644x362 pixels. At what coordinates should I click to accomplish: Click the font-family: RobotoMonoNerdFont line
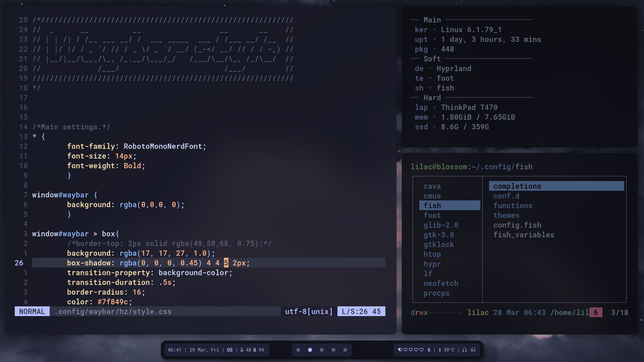(137, 146)
